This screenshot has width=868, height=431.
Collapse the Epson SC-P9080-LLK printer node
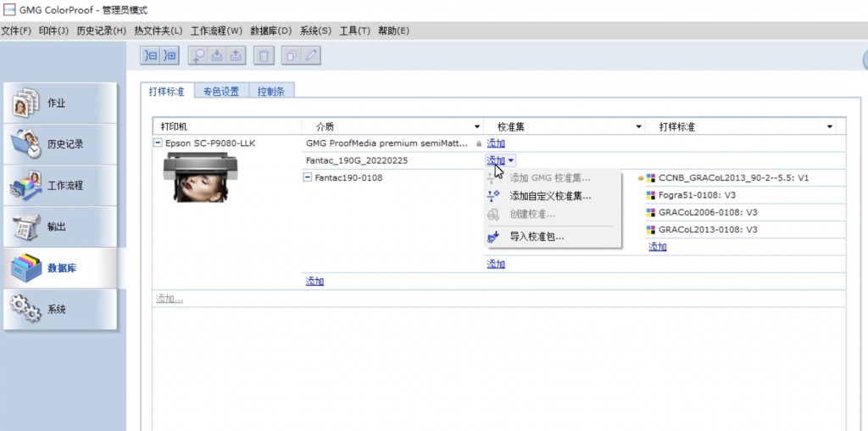158,143
